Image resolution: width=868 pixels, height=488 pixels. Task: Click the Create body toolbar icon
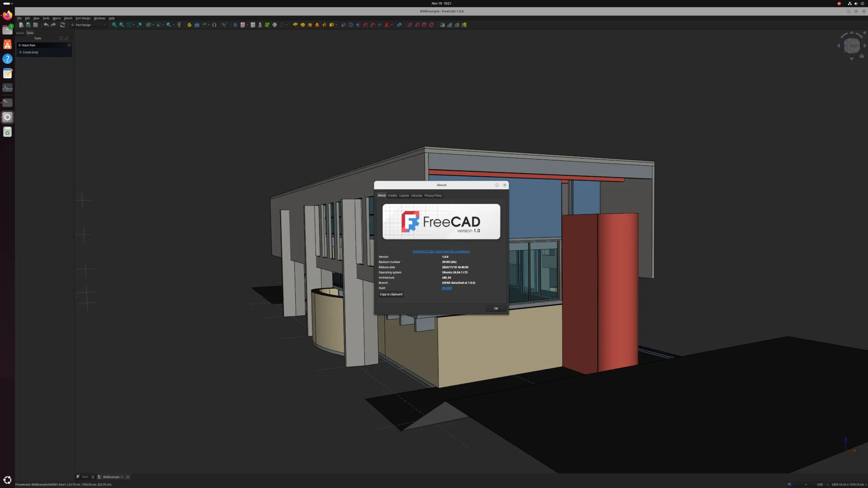235,25
